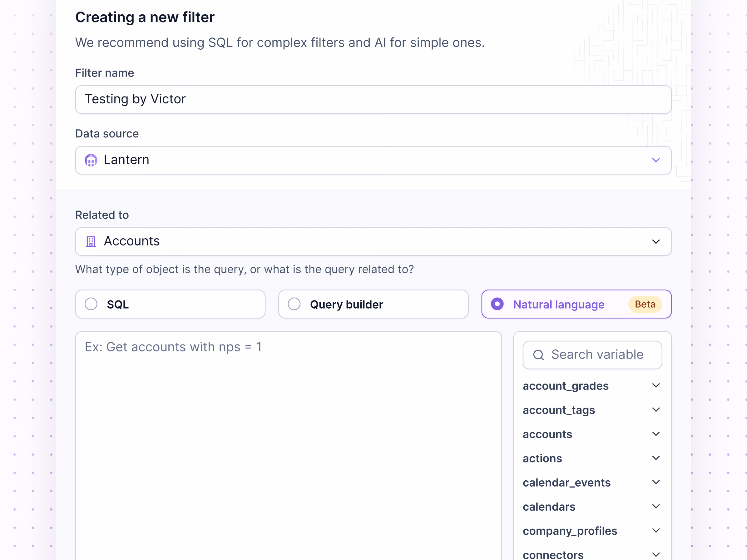Expand the connectors variable group
747x560 pixels.
click(x=592, y=554)
